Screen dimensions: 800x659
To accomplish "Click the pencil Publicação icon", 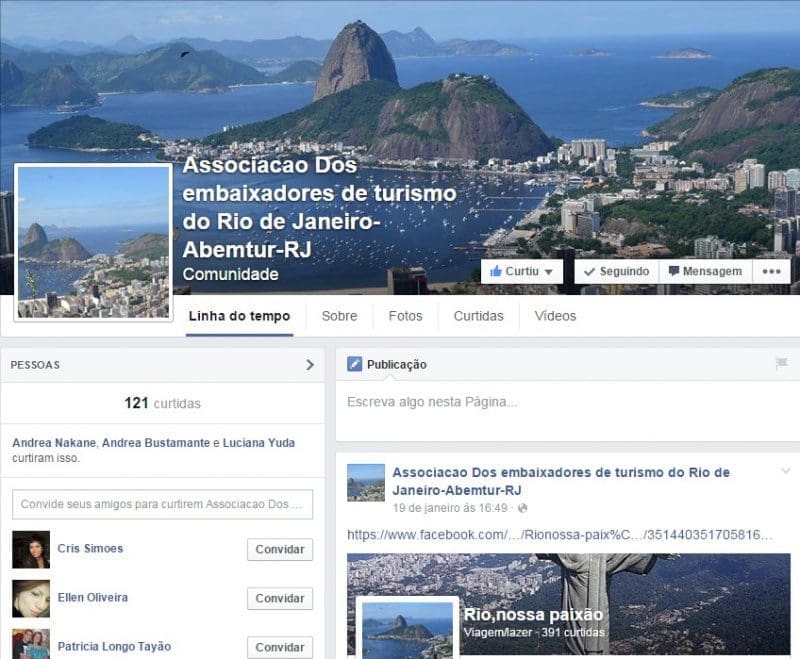I will click(355, 364).
